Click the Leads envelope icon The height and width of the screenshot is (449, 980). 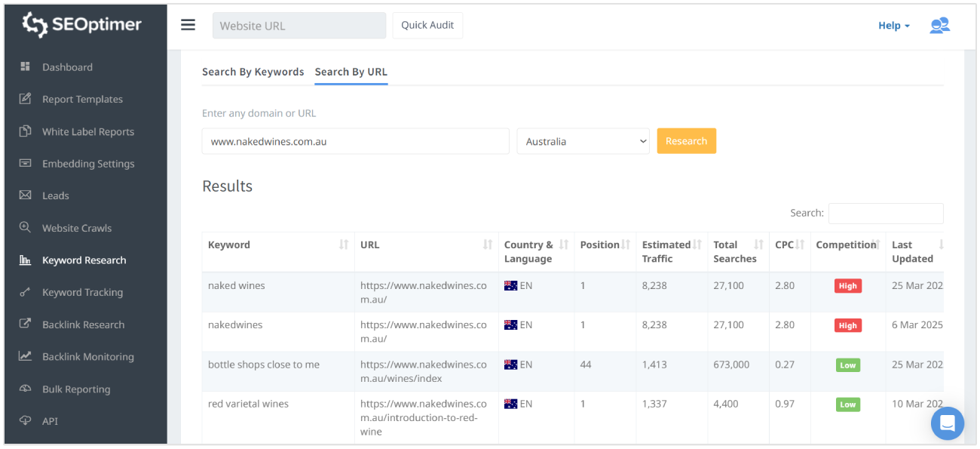coord(25,195)
